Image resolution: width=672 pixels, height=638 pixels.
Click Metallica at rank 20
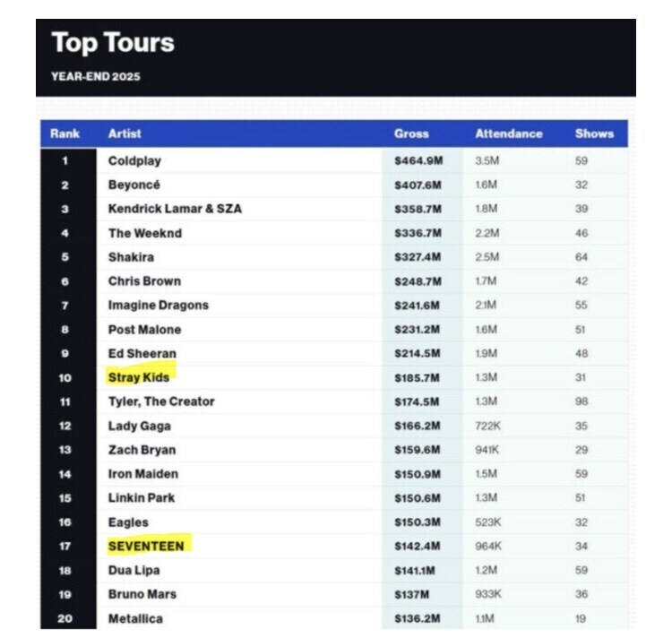tap(135, 618)
